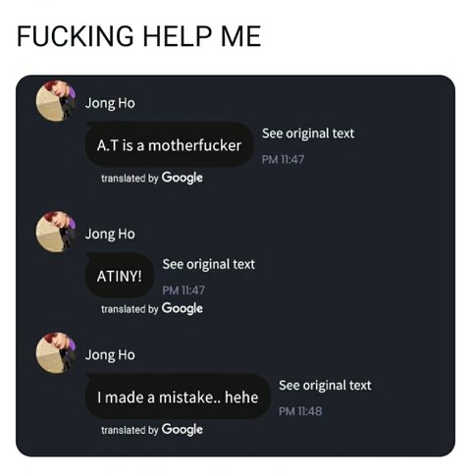Open Jong Ho's avatar on ATINY! message

(x=56, y=232)
